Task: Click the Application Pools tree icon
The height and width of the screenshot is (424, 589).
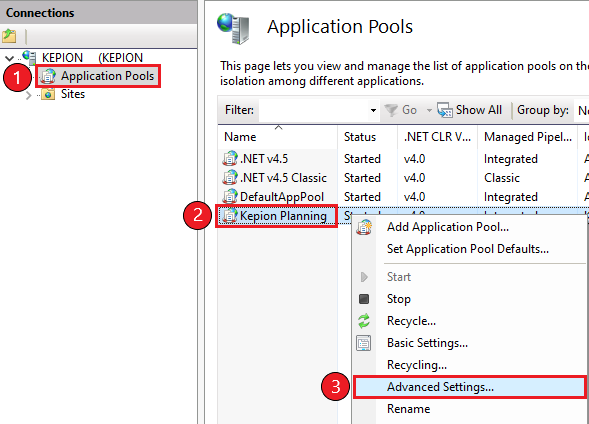Action: coord(48,76)
